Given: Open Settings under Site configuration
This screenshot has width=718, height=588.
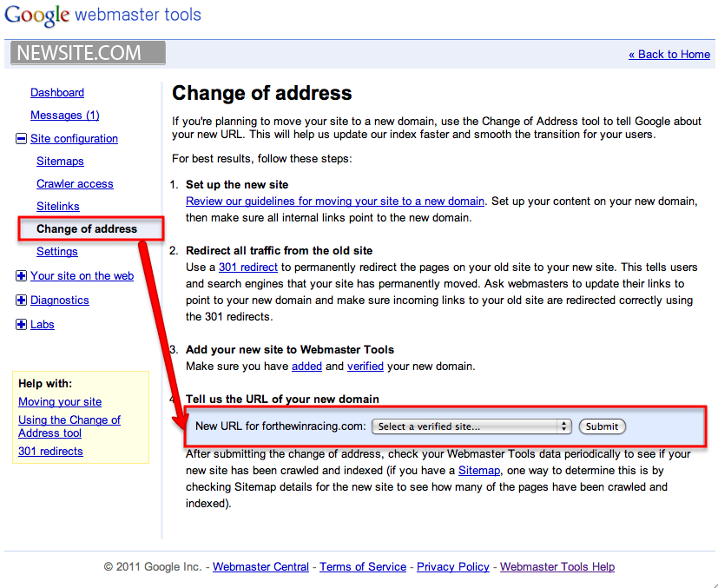Looking at the screenshot, I should pyautogui.click(x=57, y=252).
